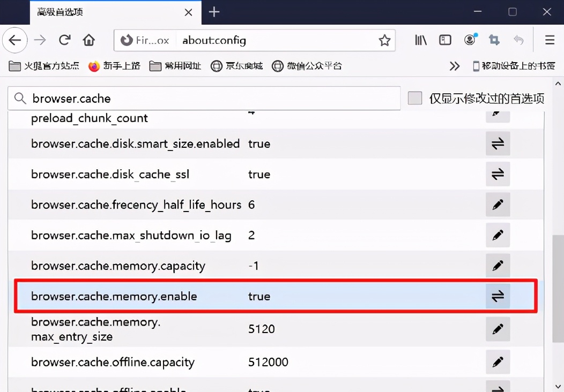The image size is (564, 392).
Task: Edit browser.cache.offline.capacity value
Action: tap(498, 362)
